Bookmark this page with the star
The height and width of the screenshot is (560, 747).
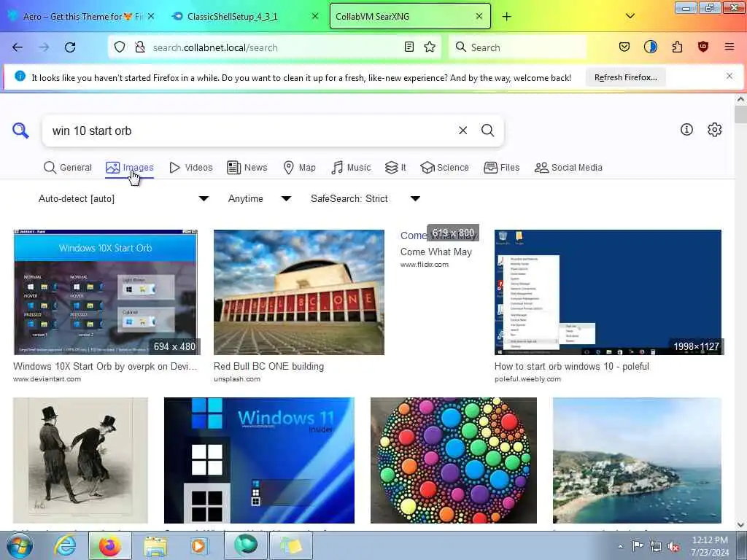point(430,47)
